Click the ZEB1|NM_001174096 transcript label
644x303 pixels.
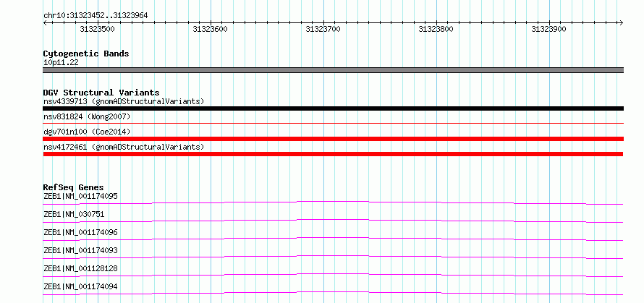pyautogui.click(x=80, y=232)
